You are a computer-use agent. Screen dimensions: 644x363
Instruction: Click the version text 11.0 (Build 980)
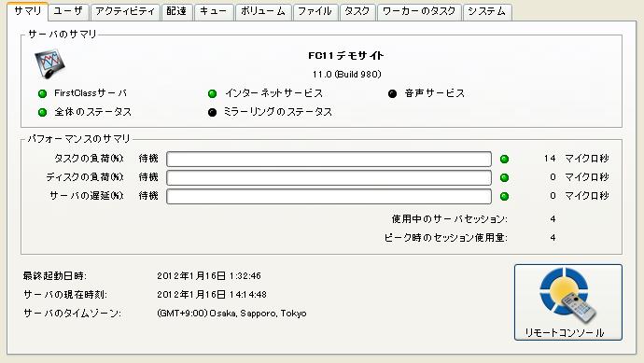pyautogui.click(x=346, y=75)
